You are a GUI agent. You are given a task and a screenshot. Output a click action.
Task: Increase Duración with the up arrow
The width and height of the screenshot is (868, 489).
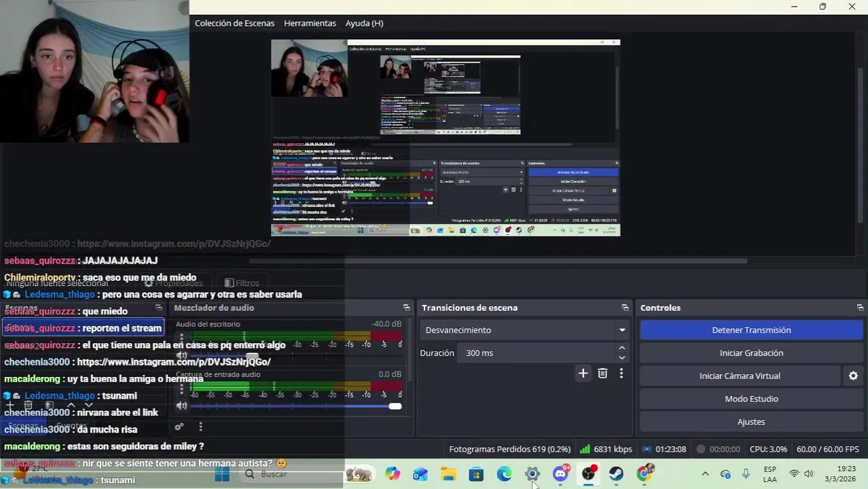coord(621,348)
